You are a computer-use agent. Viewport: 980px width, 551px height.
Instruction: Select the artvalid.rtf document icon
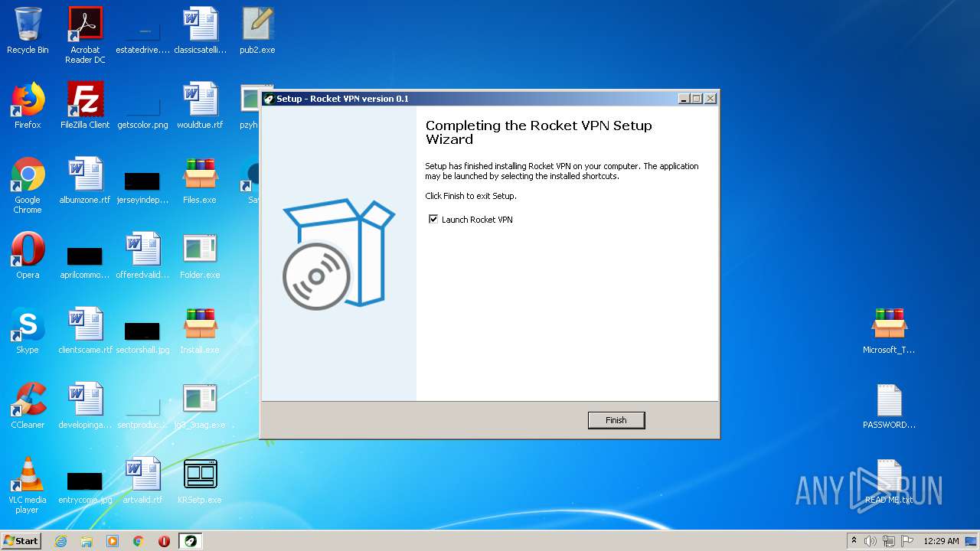(142, 481)
